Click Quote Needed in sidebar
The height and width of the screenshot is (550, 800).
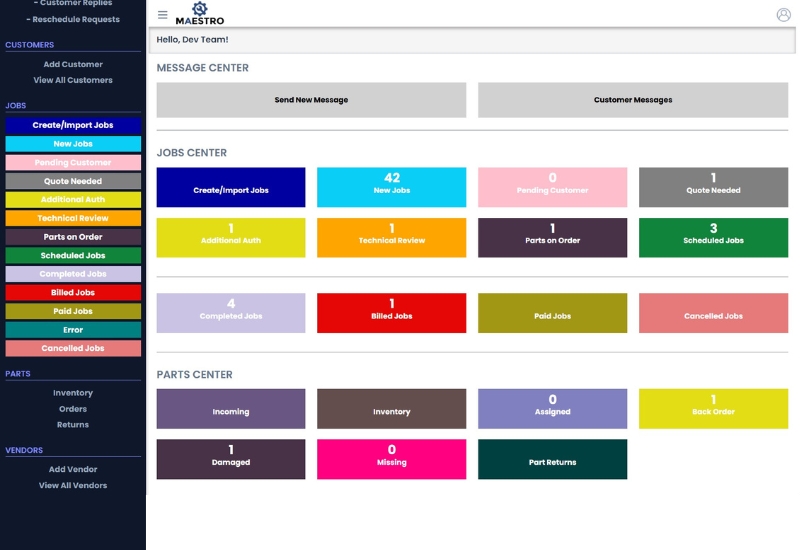(x=73, y=181)
